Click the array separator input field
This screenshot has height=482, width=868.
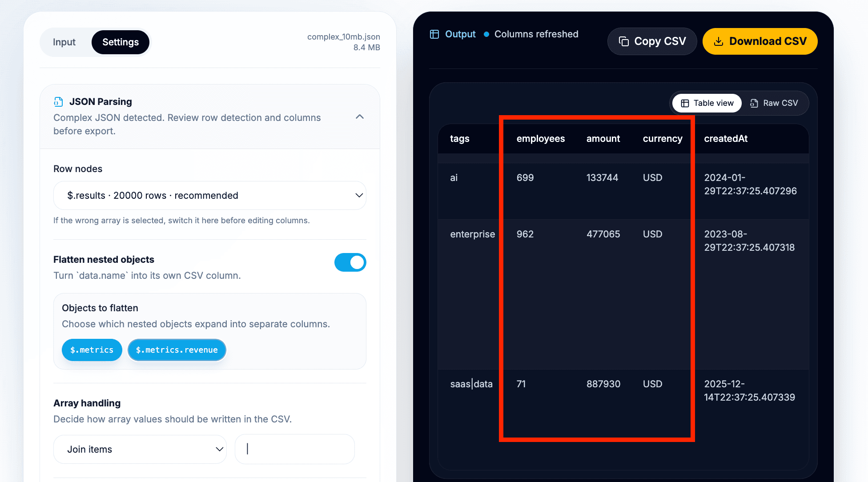(x=295, y=449)
